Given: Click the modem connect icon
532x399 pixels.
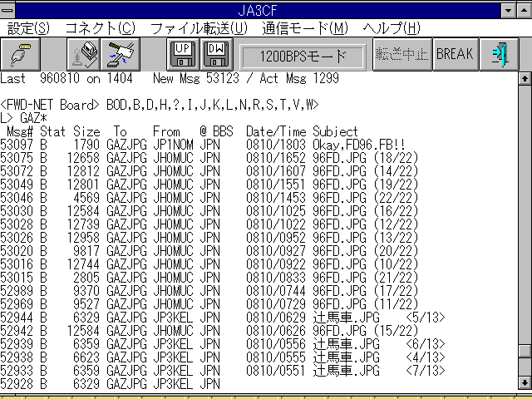Looking at the screenshot, I should click(85, 55).
